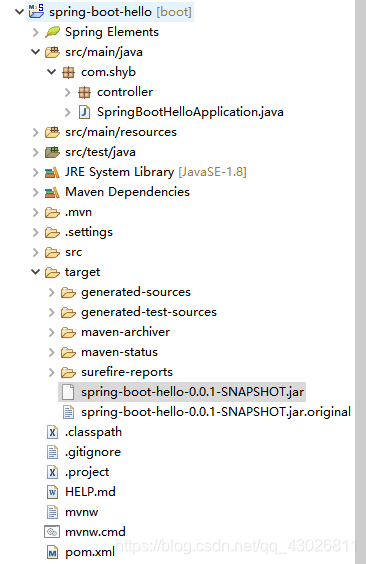Click the controller package icon
Image resolution: width=366 pixels, height=564 pixels.
pyautogui.click(x=84, y=92)
